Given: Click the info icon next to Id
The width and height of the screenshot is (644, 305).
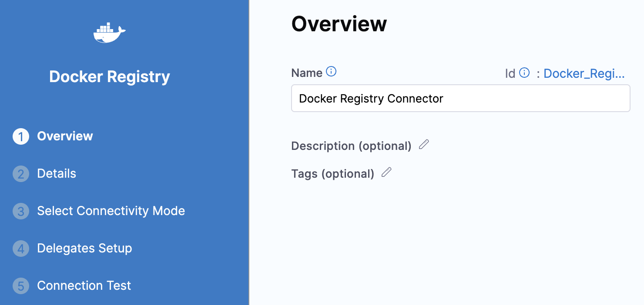Looking at the screenshot, I should point(524,73).
